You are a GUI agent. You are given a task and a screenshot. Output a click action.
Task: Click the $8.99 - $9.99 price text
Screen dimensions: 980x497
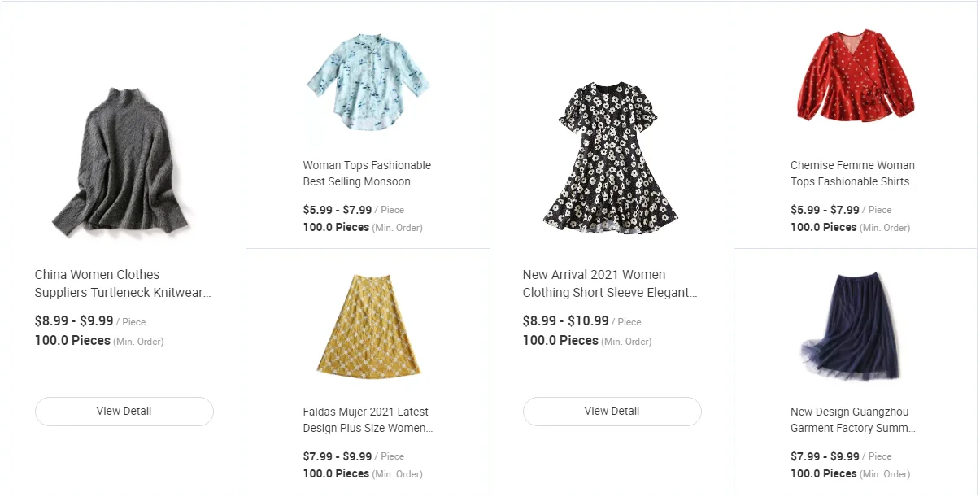point(74,321)
